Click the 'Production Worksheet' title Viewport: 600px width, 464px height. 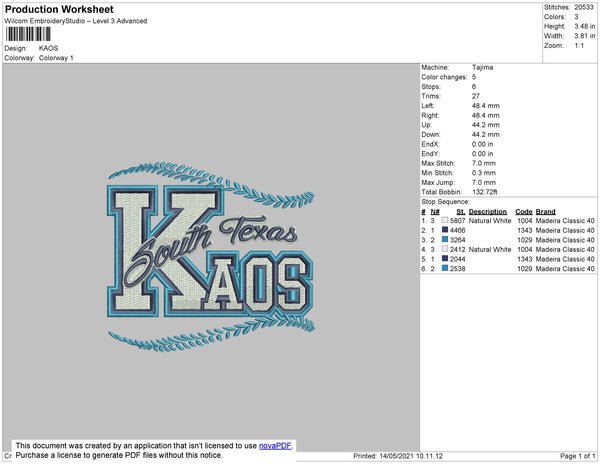(x=59, y=10)
